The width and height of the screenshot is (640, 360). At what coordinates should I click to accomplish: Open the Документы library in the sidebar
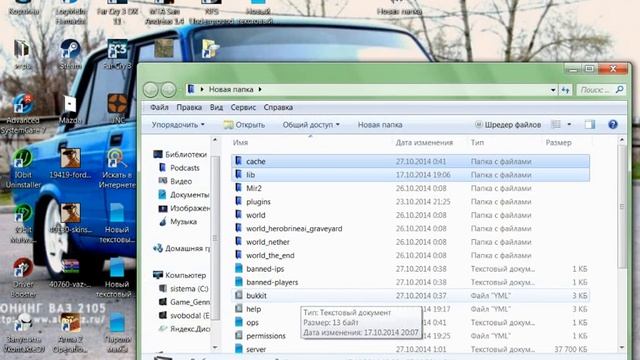pyautogui.click(x=184, y=195)
